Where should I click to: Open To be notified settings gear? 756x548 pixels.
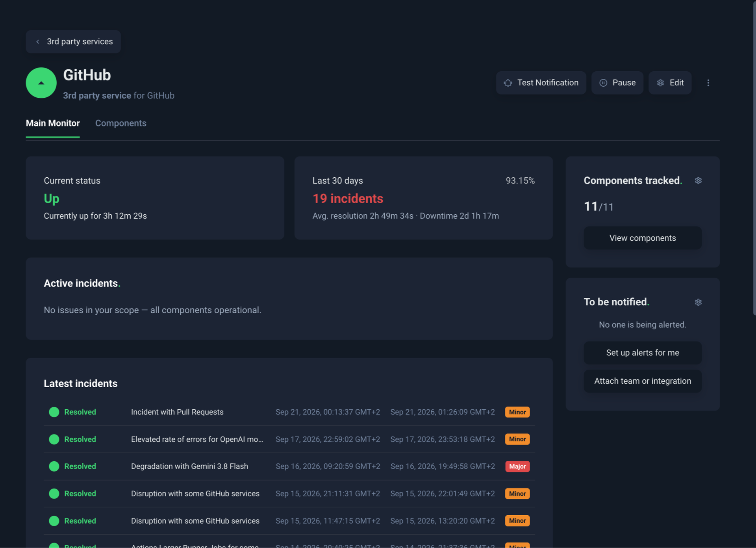[x=698, y=302]
